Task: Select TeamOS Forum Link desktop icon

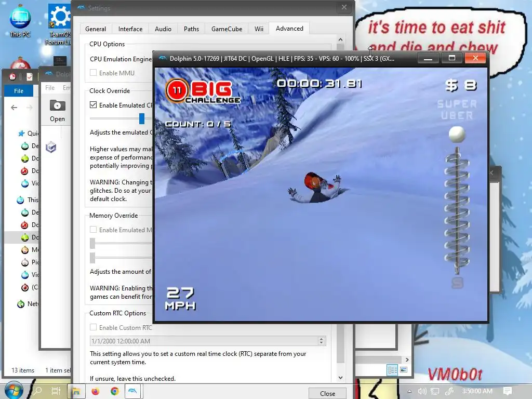Action: tap(59, 24)
